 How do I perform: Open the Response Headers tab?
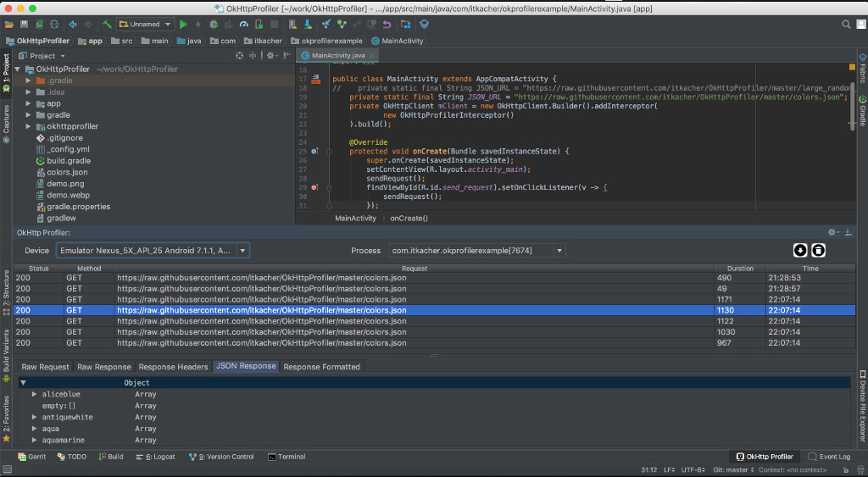[x=173, y=367]
